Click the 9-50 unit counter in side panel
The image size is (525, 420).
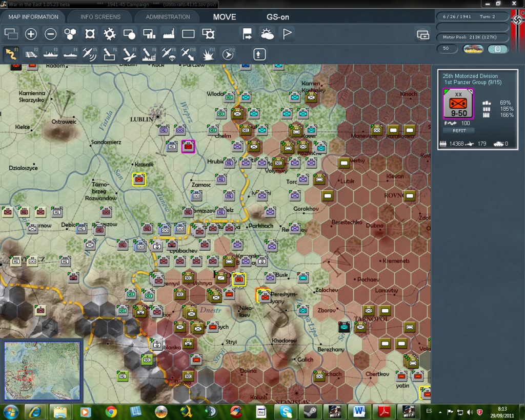458,104
